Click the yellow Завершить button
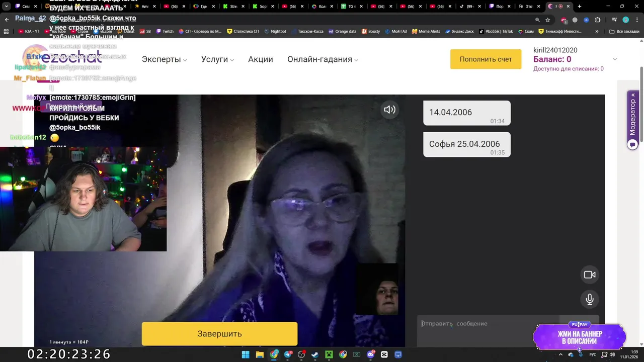Image resolution: width=644 pixels, height=362 pixels. coord(219,334)
